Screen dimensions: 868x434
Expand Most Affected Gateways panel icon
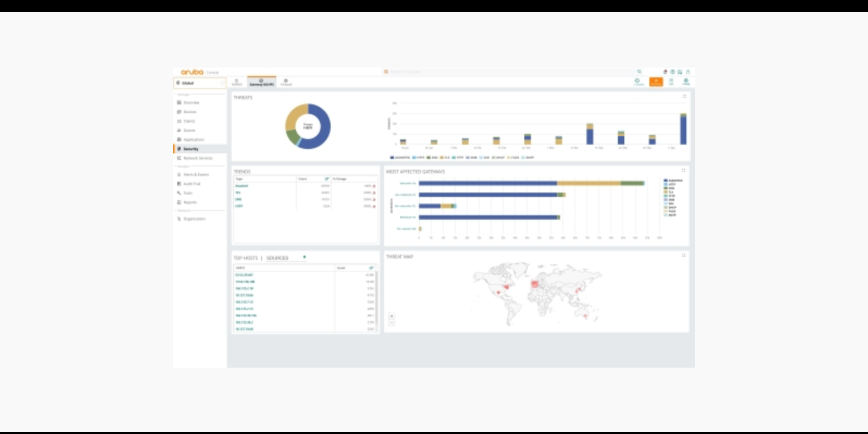[x=684, y=170]
